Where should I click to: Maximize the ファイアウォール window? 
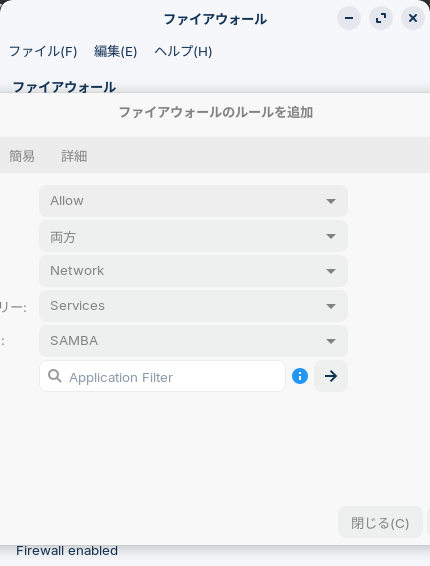click(x=381, y=18)
